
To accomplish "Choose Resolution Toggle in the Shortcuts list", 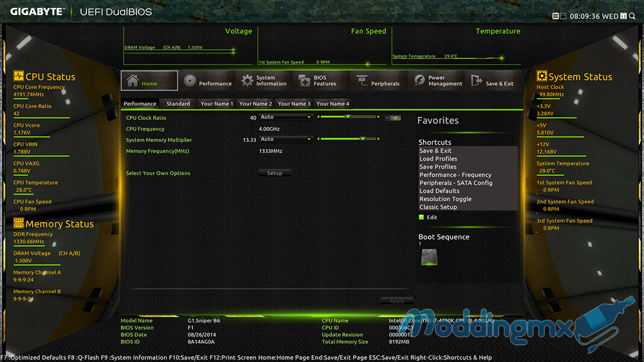I will tap(445, 199).
